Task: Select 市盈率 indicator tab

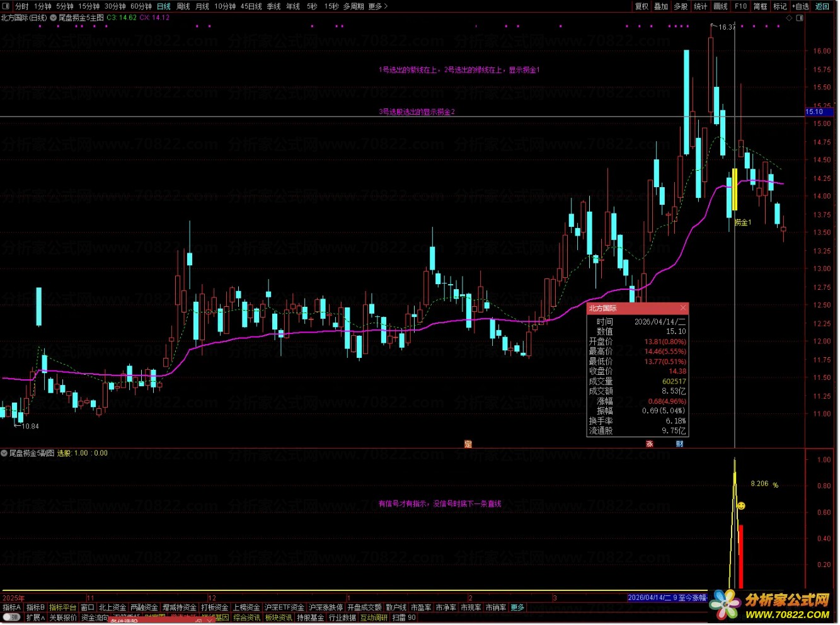Action: click(422, 608)
